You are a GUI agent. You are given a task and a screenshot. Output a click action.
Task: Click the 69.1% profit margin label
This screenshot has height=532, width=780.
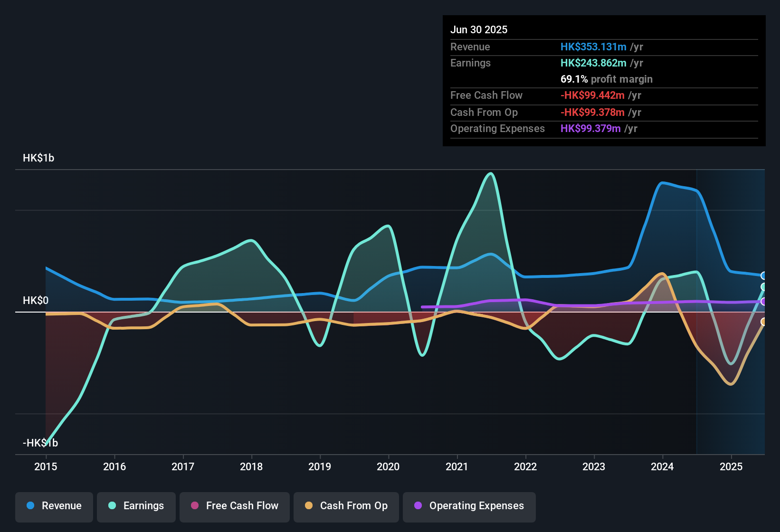tap(607, 79)
